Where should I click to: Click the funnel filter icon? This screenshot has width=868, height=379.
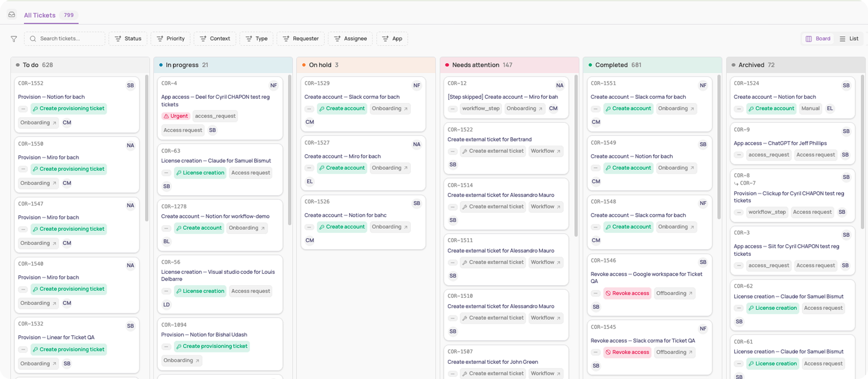(x=14, y=39)
